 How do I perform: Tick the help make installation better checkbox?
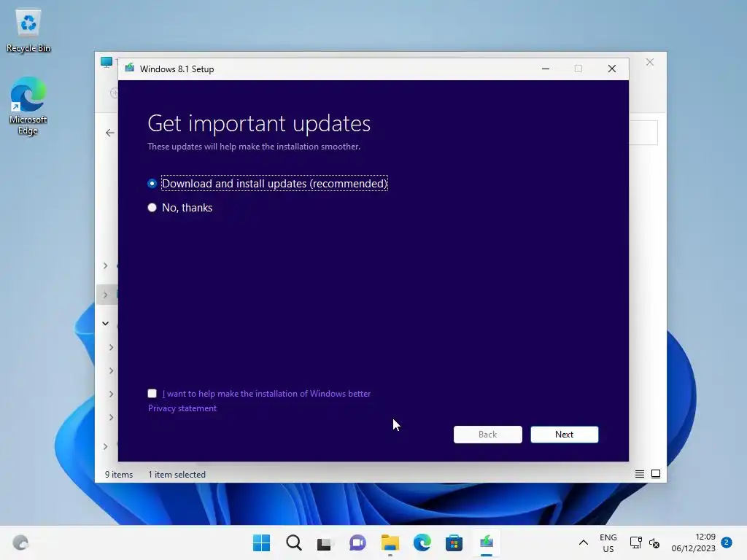click(152, 393)
